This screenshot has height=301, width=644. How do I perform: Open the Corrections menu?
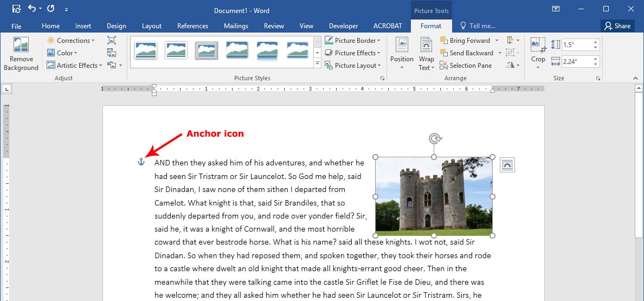70,40
